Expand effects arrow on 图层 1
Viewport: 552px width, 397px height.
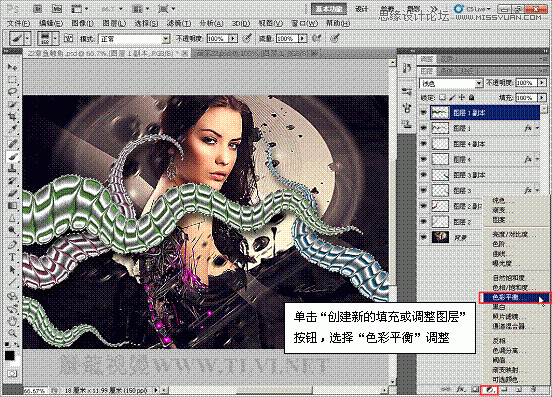pyautogui.click(x=538, y=128)
